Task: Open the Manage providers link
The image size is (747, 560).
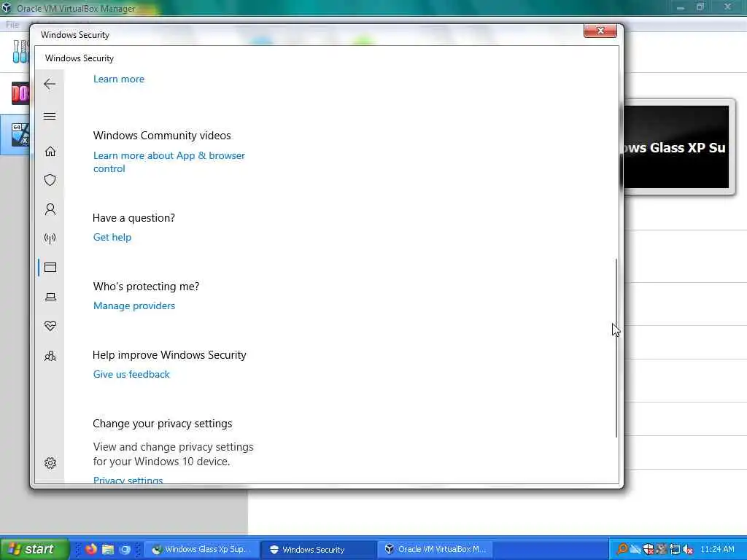Action: coord(134,306)
